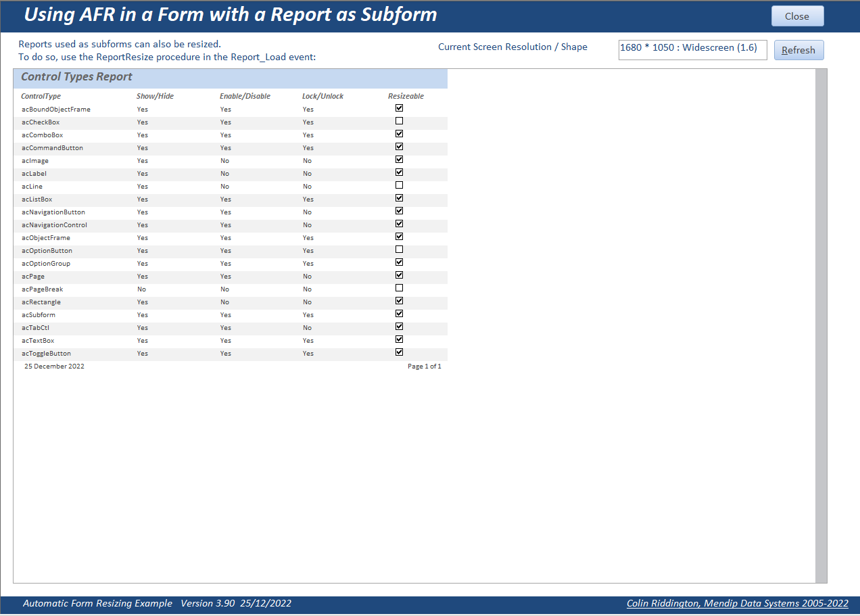Toggle the Resizeable checkbox for acImage

click(x=399, y=159)
